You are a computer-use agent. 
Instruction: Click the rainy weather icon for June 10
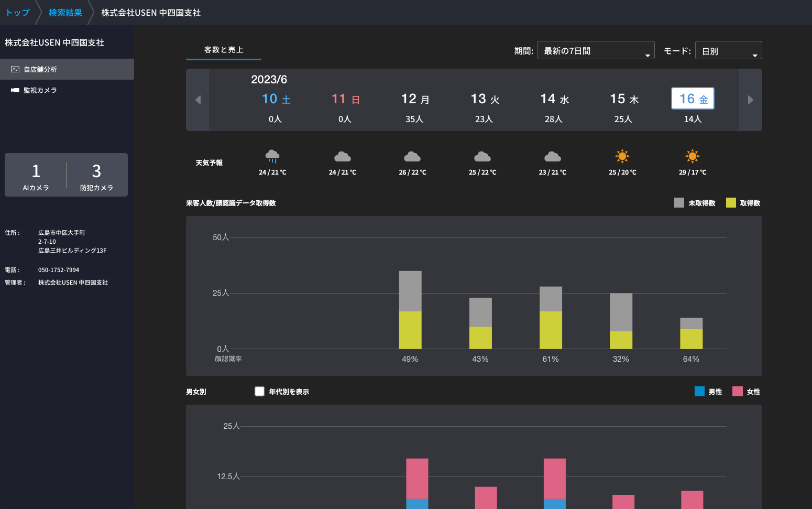272,156
